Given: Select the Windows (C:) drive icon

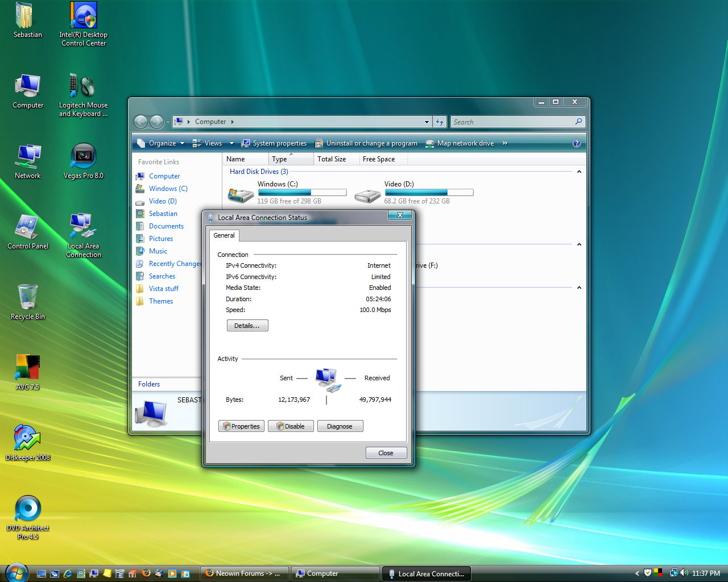Looking at the screenshot, I should point(241,196).
